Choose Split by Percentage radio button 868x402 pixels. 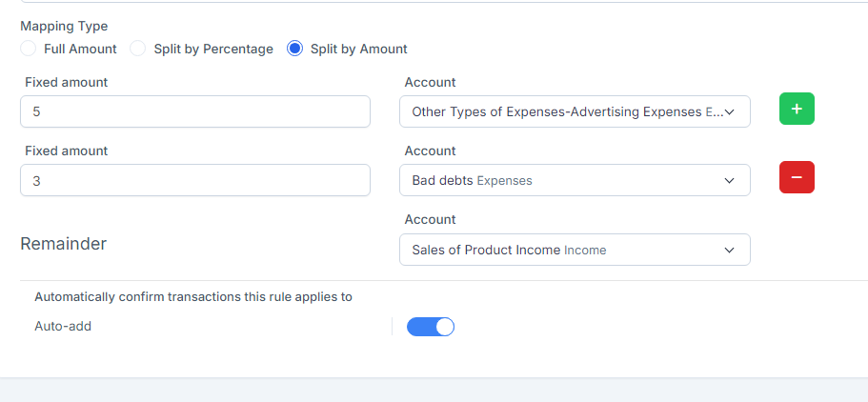(138, 49)
